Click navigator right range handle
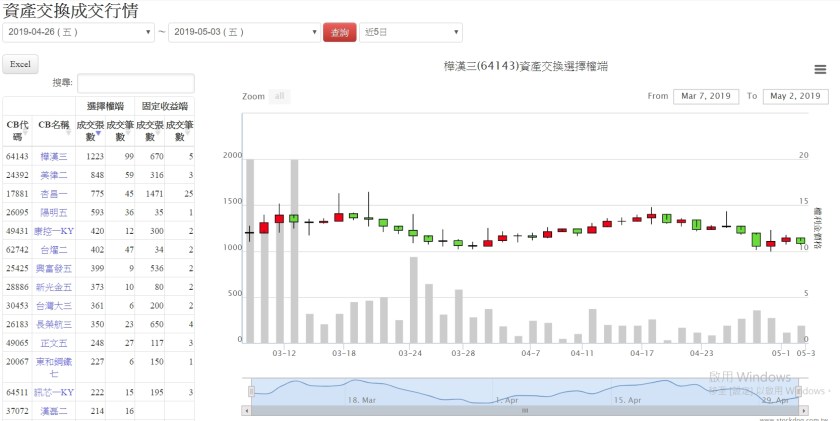 coord(798,392)
